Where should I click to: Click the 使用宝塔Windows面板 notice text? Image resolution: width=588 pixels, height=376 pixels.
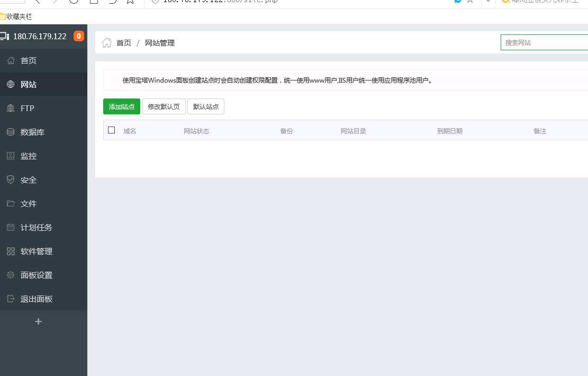[x=277, y=80]
